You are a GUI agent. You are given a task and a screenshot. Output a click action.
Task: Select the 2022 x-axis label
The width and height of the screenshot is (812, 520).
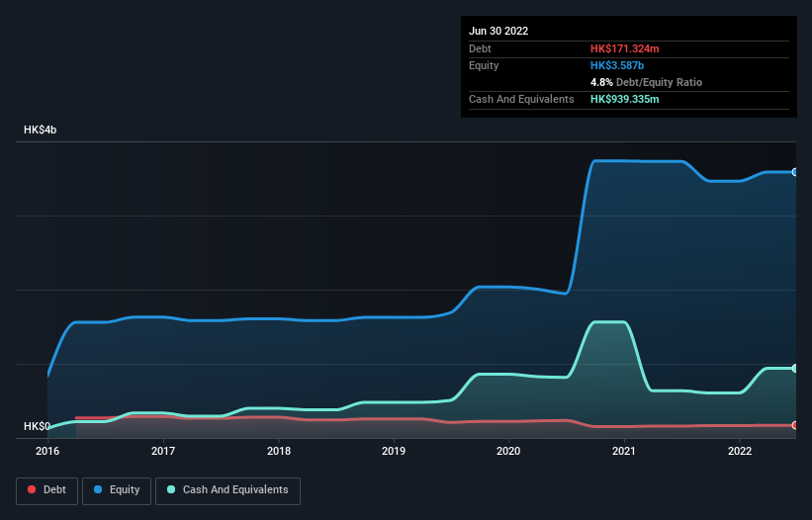pos(740,451)
